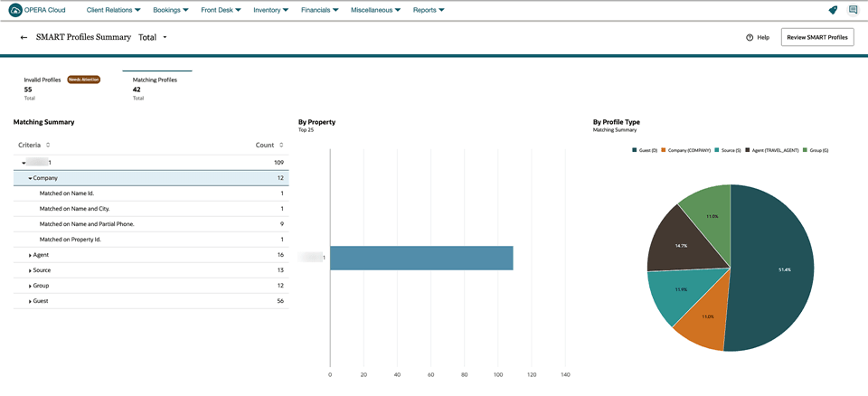The height and width of the screenshot is (396, 868).
Task: Click the OPERA Cloud logo icon
Action: 15,10
